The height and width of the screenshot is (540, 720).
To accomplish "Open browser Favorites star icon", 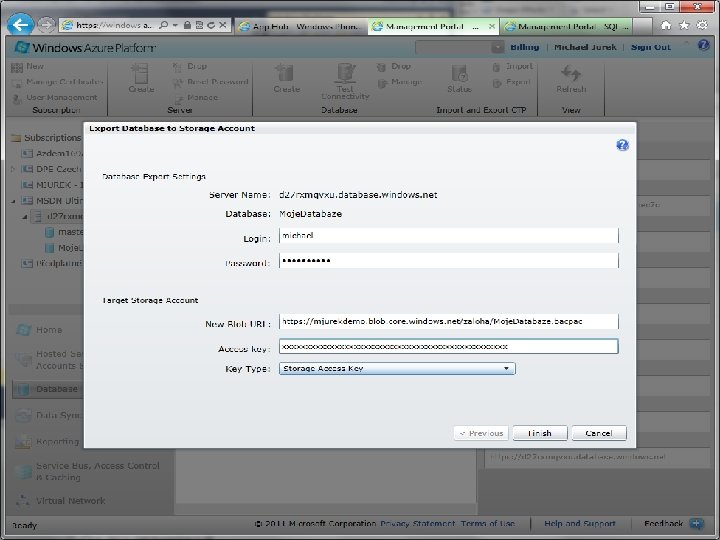I will [x=684, y=25].
